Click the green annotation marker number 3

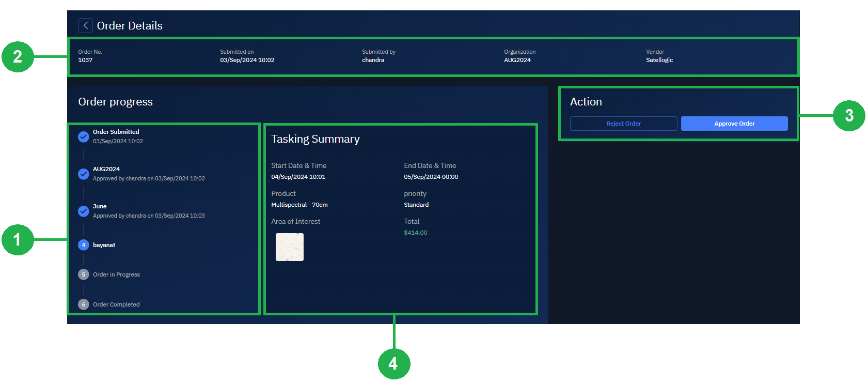pyautogui.click(x=849, y=115)
